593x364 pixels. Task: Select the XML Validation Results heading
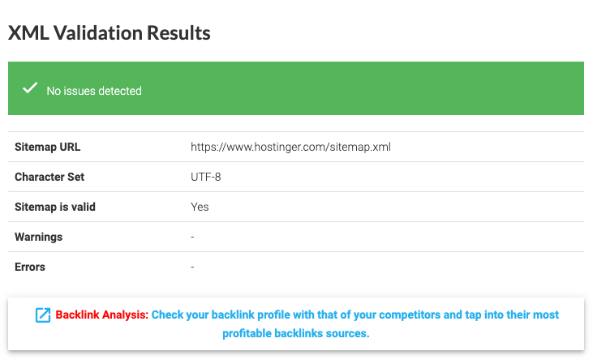coord(109,33)
